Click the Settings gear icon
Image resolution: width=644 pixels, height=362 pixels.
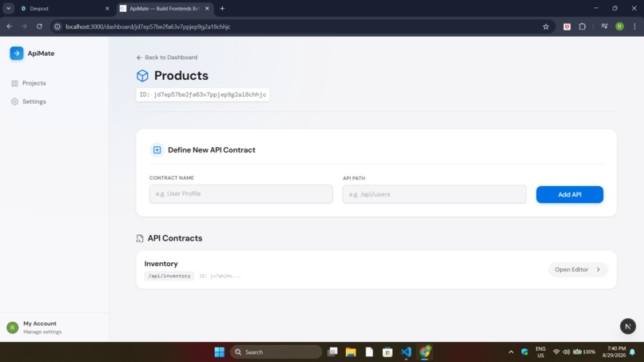click(x=15, y=101)
